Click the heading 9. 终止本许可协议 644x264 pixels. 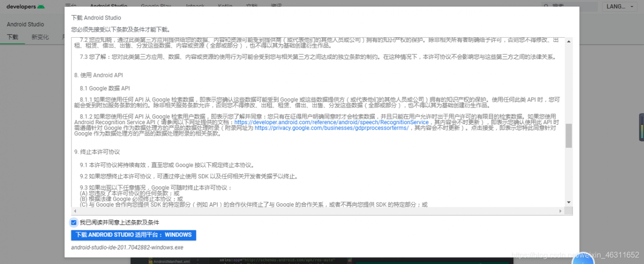tap(97, 151)
